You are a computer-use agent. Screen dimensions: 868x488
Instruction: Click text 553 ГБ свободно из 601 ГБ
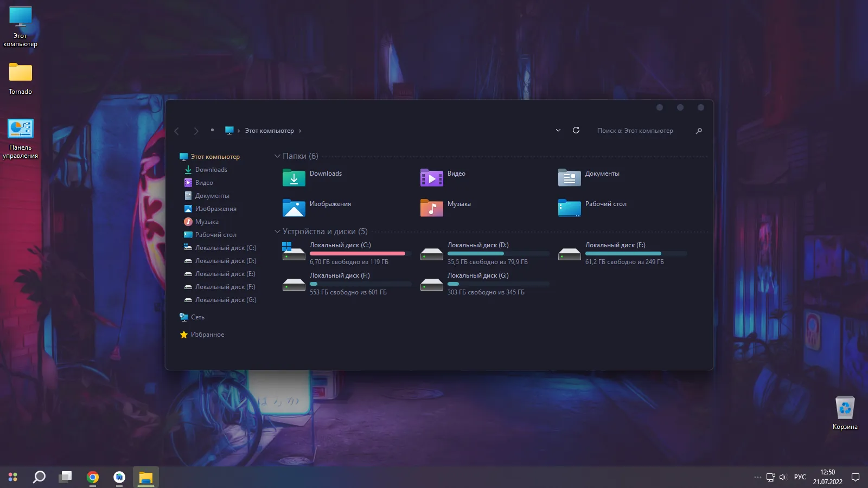coord(348,292)
